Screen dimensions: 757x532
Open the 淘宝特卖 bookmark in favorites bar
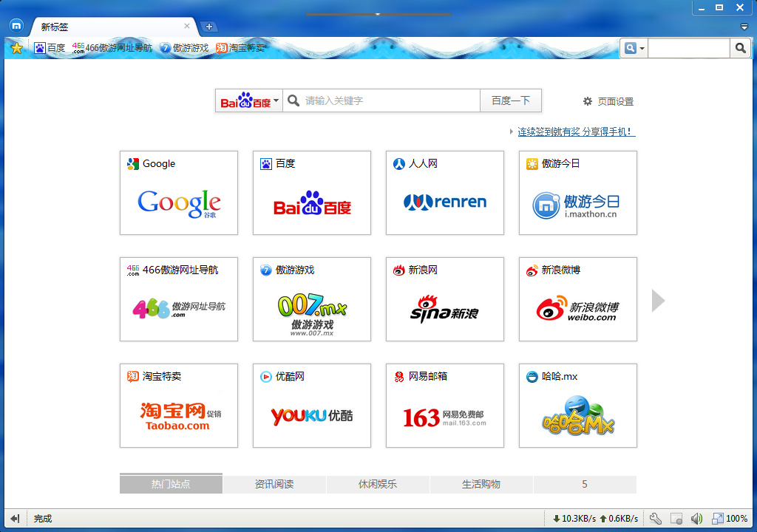click(x=240, y=48)
